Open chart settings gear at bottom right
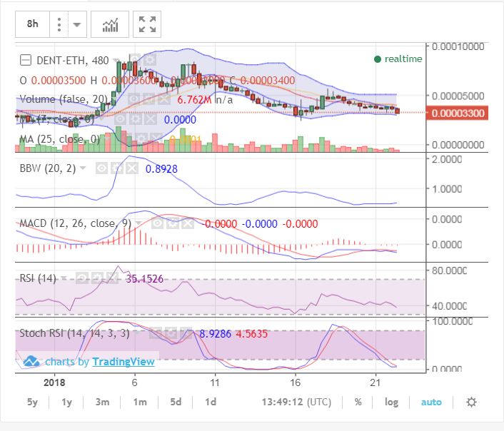Viewport: 504px width, 431px height. [x=470, y=402]
